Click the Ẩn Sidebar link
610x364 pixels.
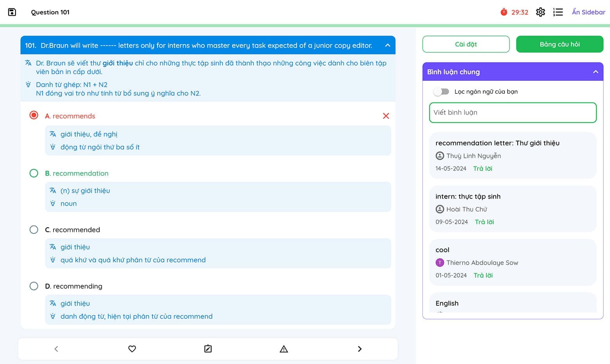(x=588, y=12)
